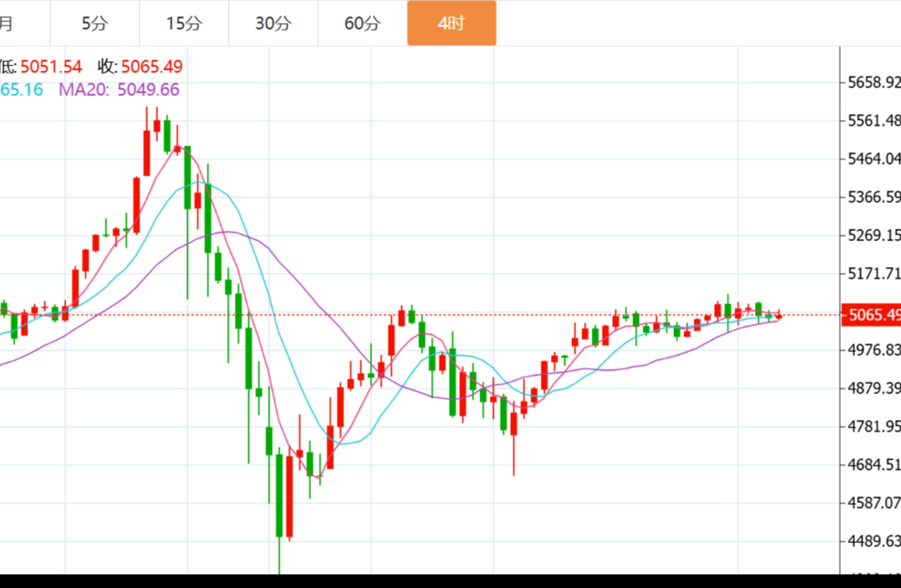Click the 4587.07 price axis label
901x588 pixels.
click(x=874, y=503)
